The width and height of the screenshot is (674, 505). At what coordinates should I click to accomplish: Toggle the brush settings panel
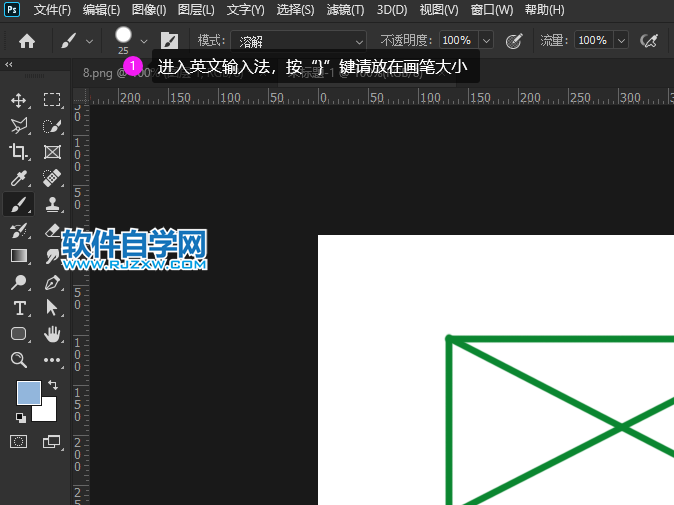[x=169, y=41]
